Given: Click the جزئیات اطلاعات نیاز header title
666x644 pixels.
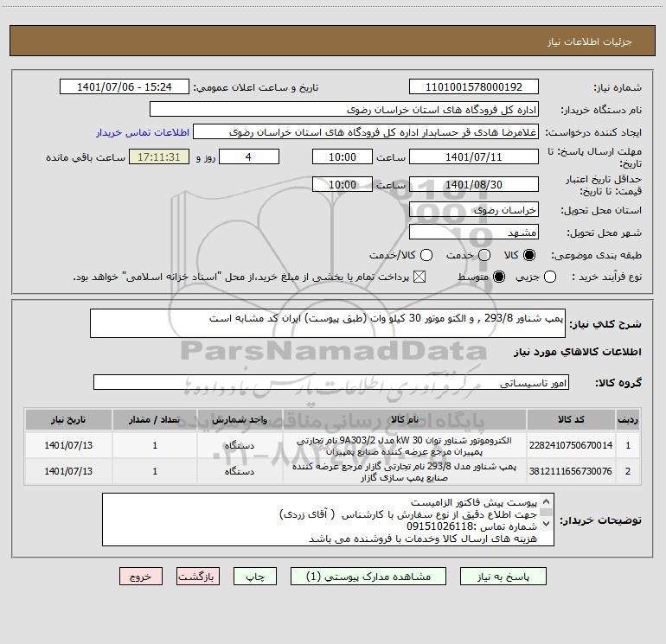Looking at the screenshot, I should coord(590,41).
